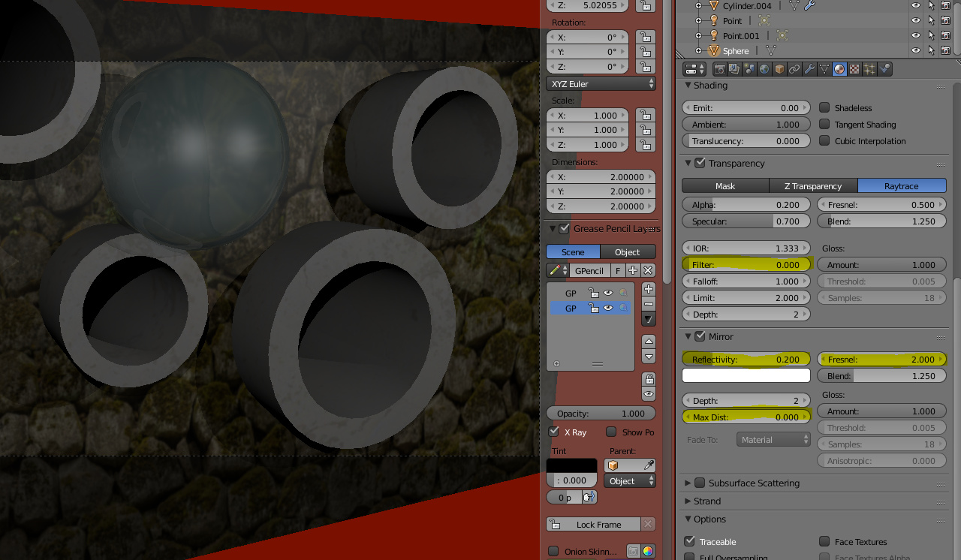This screenshot has height=560, width=961.
Task: Select the Z Transparency mode tab
Action: [x=813, y=185]
